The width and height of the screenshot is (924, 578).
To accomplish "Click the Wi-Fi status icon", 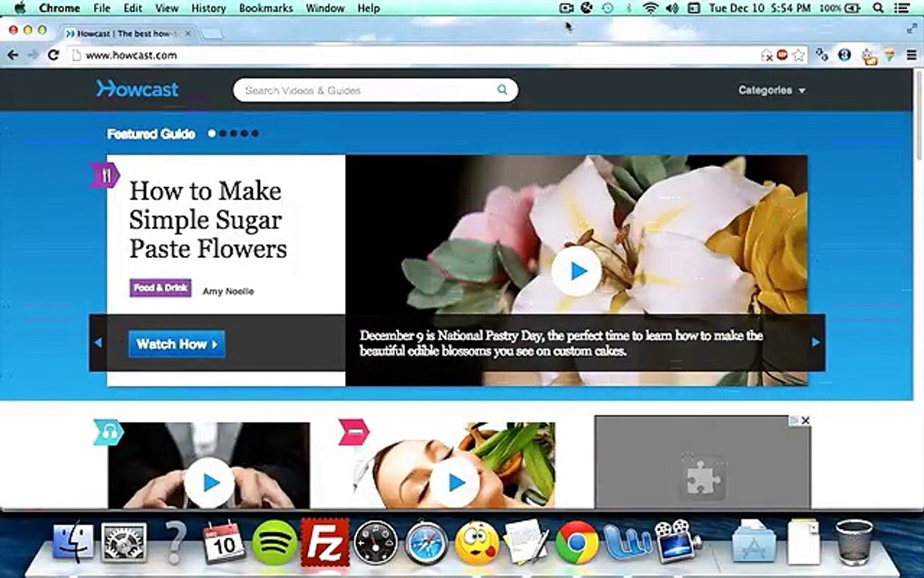I will (x=650, y=8).
